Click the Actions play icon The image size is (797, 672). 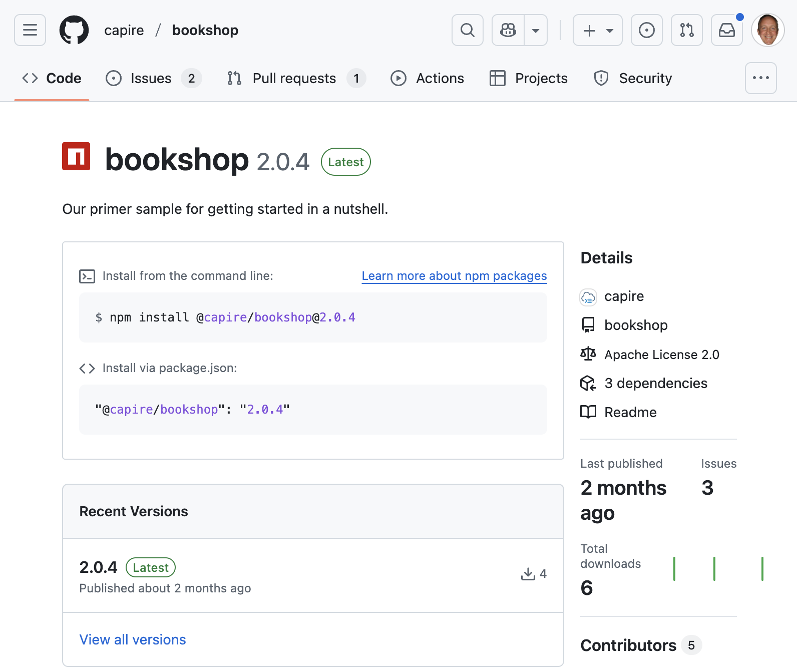[x=398, y=78]
